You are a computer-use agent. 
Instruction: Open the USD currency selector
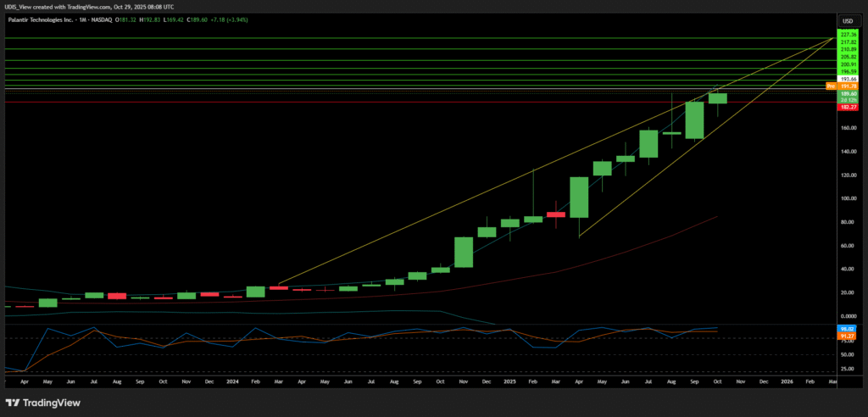tap(846, 20)
